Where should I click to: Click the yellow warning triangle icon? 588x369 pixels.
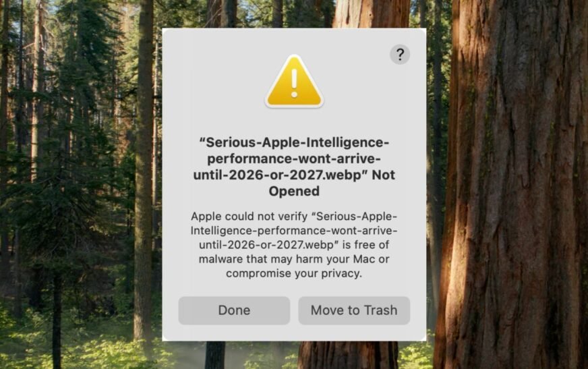(x=294, y=82)
